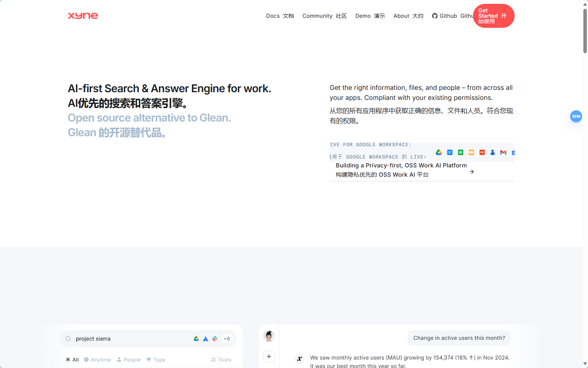Click the Get Started button
588x368 pixels.
tap(494, 16)
